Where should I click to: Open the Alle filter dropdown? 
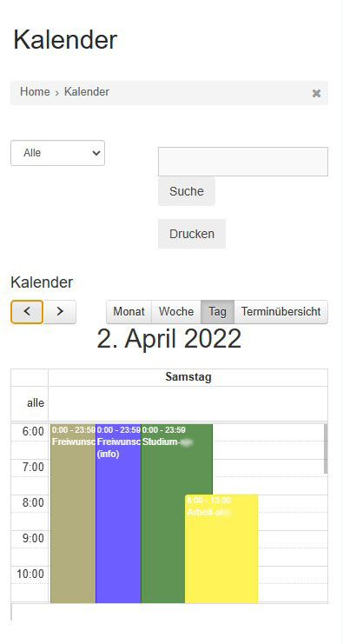(57, 153)
